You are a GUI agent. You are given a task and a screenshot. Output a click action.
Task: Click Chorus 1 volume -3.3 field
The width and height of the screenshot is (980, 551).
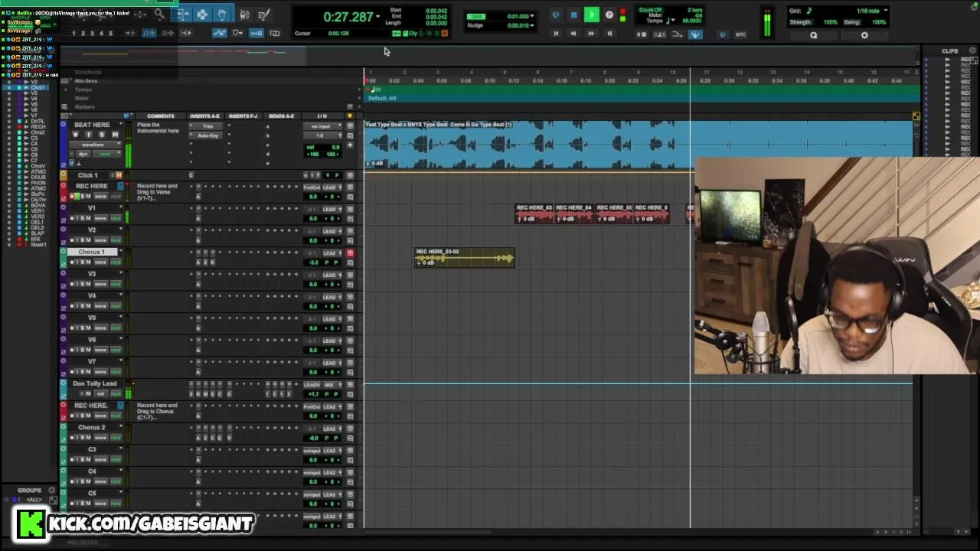pos(314,262)
